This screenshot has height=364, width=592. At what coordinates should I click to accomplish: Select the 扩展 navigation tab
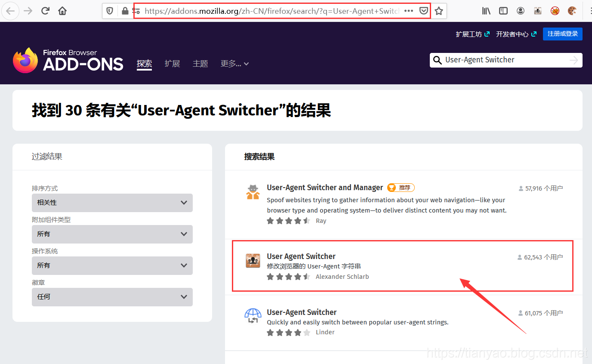point(172,64)
